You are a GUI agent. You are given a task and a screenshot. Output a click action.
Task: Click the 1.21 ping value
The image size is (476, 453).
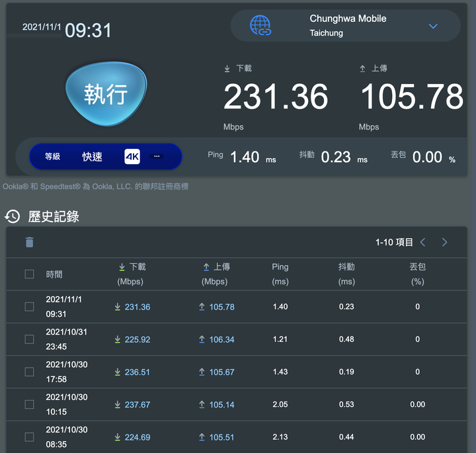point(280,339)
